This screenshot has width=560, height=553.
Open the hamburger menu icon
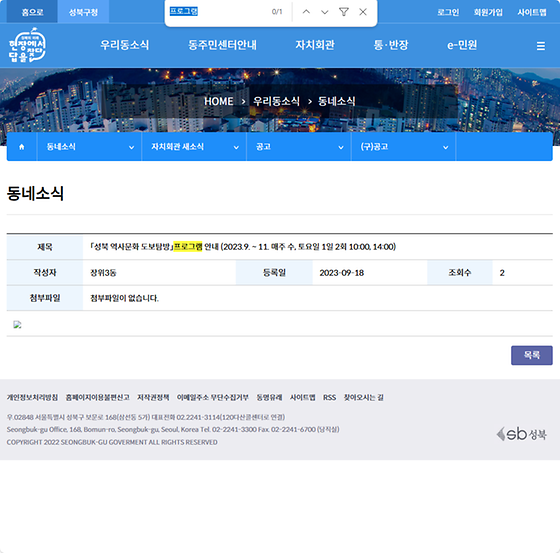coord(540,46)
